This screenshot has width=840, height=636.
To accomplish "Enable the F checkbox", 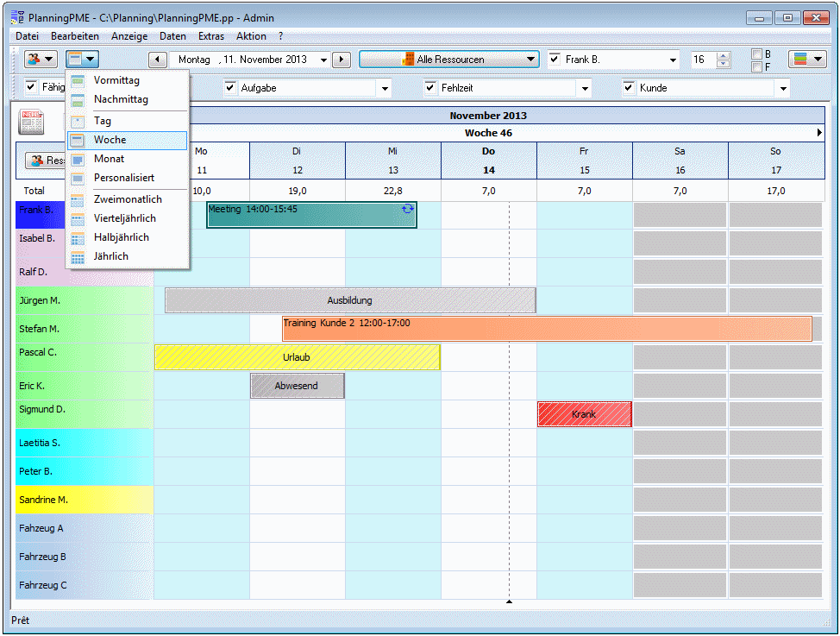I will point(756,67).
